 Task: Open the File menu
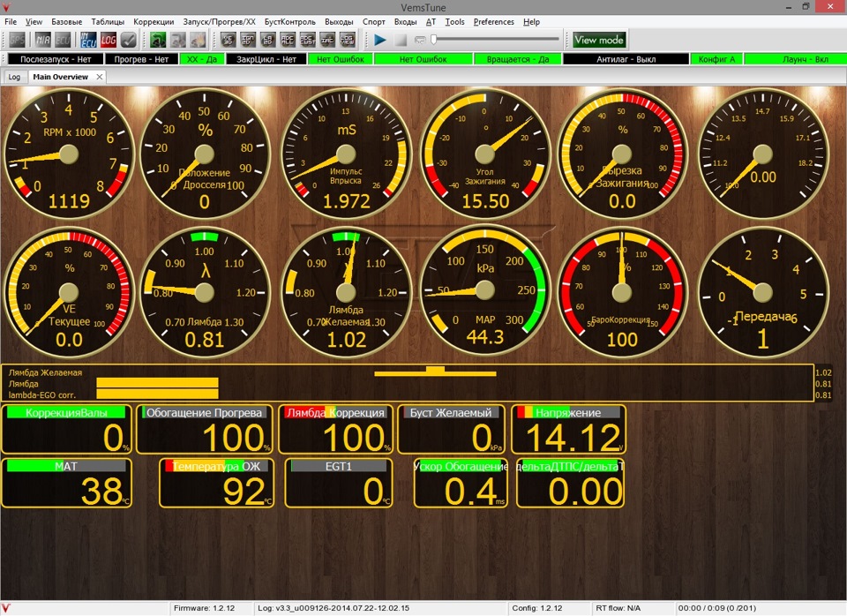point(11,21)
